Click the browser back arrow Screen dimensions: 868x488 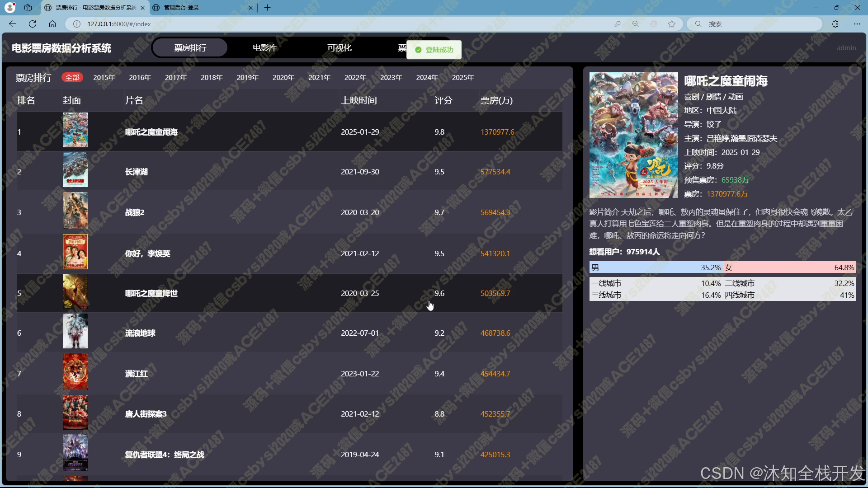pyautogui.click(x=13, y=24)
